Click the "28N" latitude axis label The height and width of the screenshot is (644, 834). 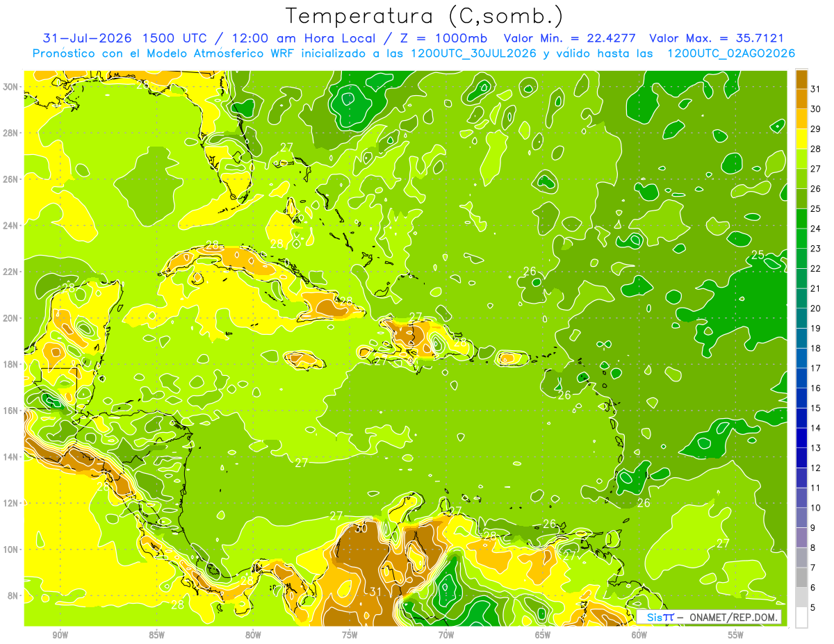pos(10,133)
